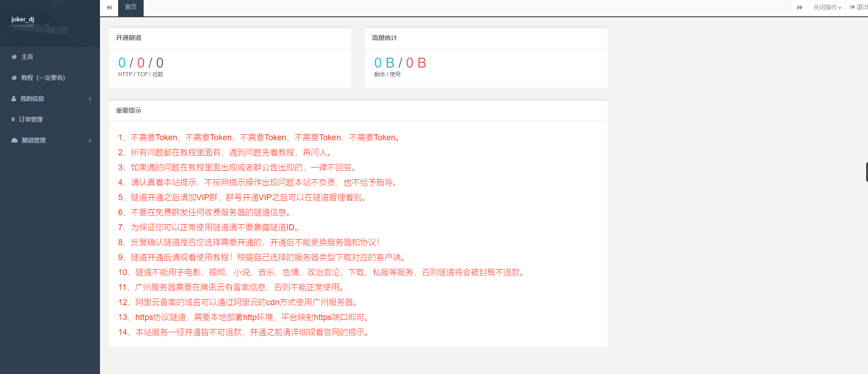Click the logout icon next to 退出
The image size is (868, 374).
click(852, 7)
